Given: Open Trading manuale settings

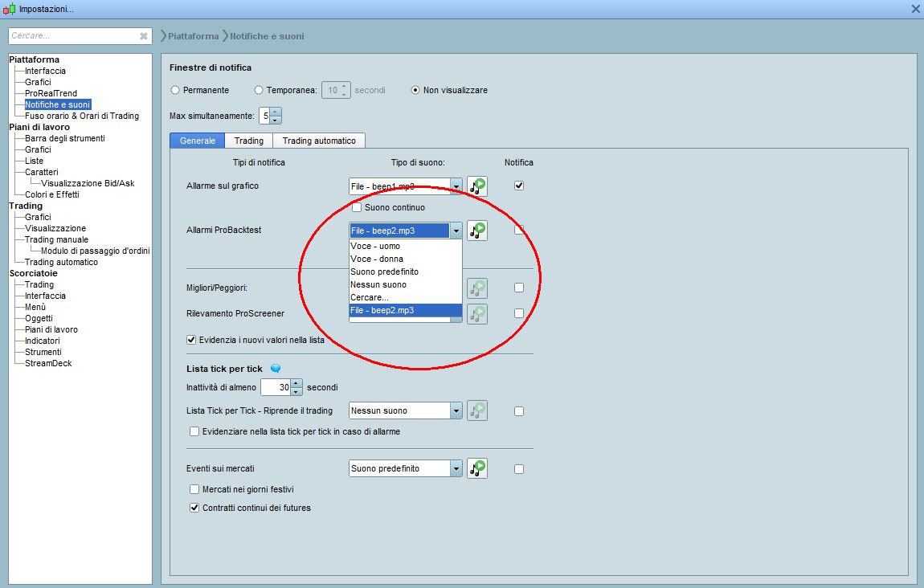Looking at the screenshot, I should pos(56,239).
